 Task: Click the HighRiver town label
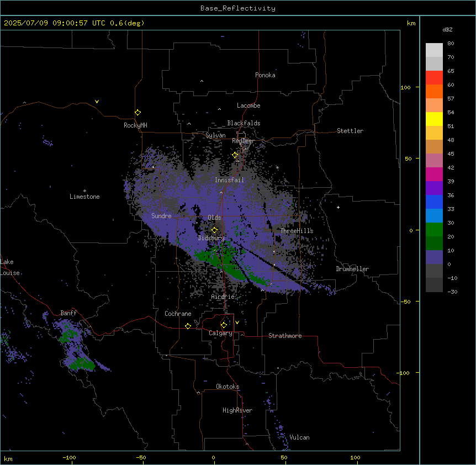[x=237, y=410]
